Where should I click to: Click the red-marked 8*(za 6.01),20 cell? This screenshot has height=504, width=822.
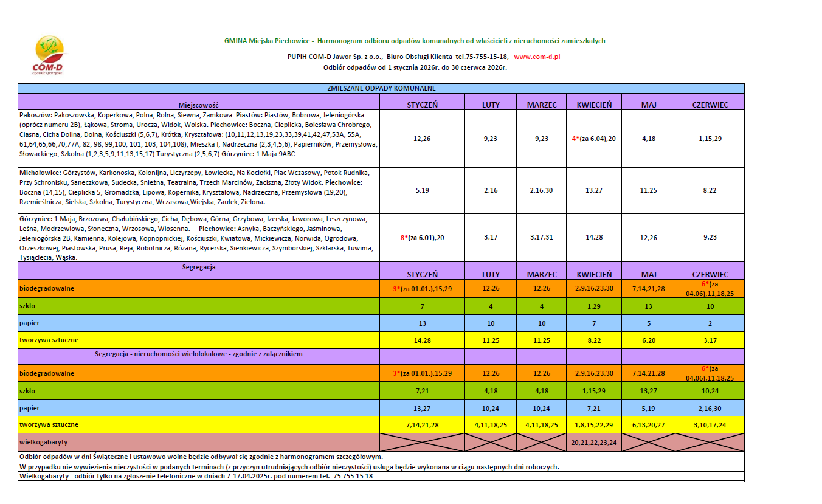pos(422,238)
